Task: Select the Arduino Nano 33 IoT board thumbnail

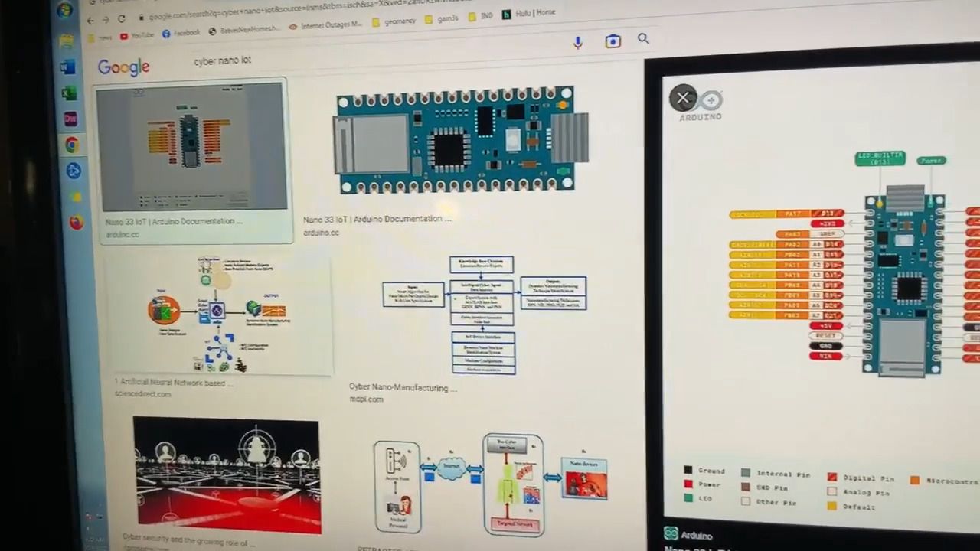Action: (461, 141)
